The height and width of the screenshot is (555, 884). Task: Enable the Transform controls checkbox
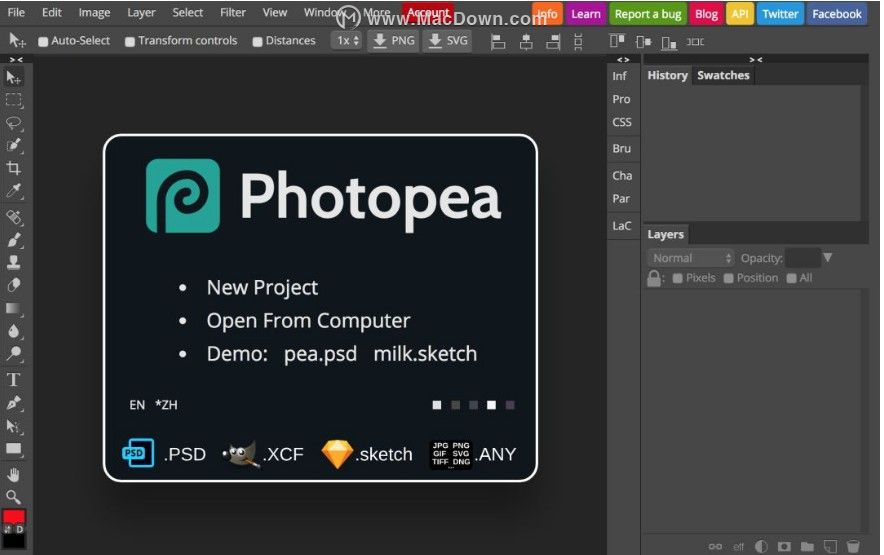click(x=130, y=41)
